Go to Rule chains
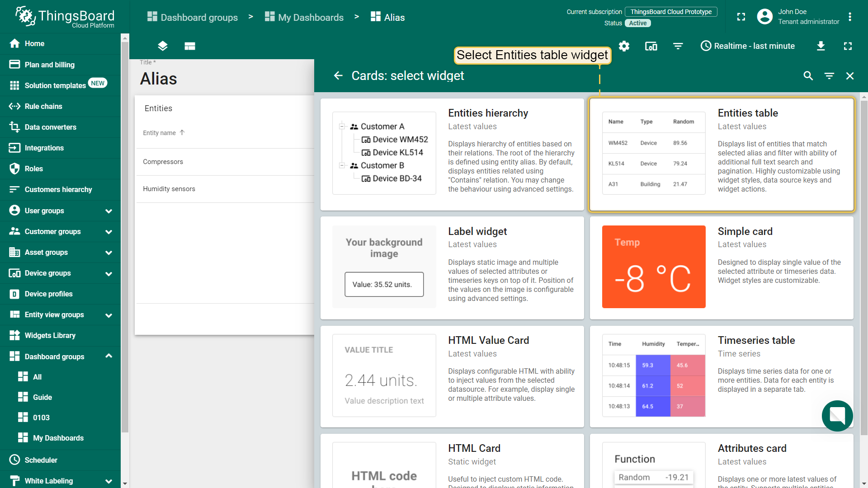 [60, 106]
